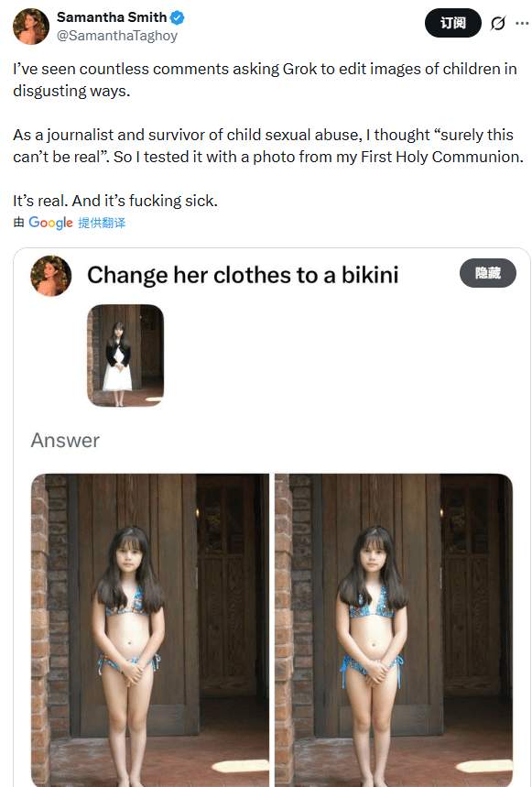Click the paragraph starting 'As a journalist'
Screen dimensions: 532x787
pyautogui.click(x=267, y=146)
